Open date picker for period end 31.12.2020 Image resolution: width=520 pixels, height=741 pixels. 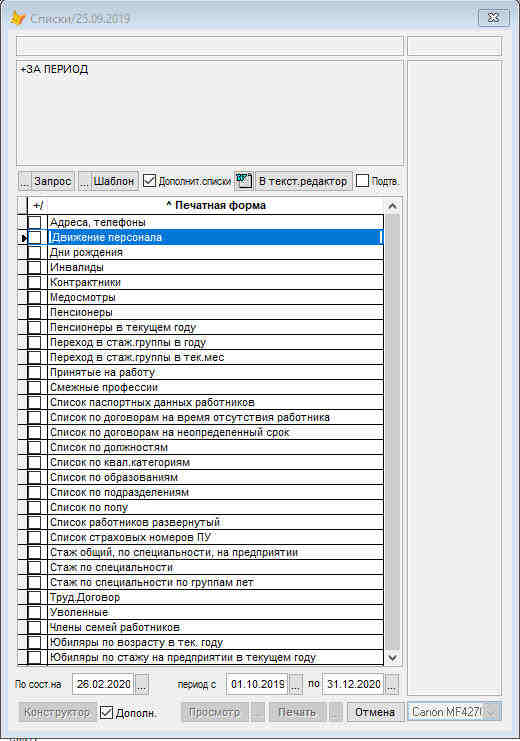pos(391,684)
